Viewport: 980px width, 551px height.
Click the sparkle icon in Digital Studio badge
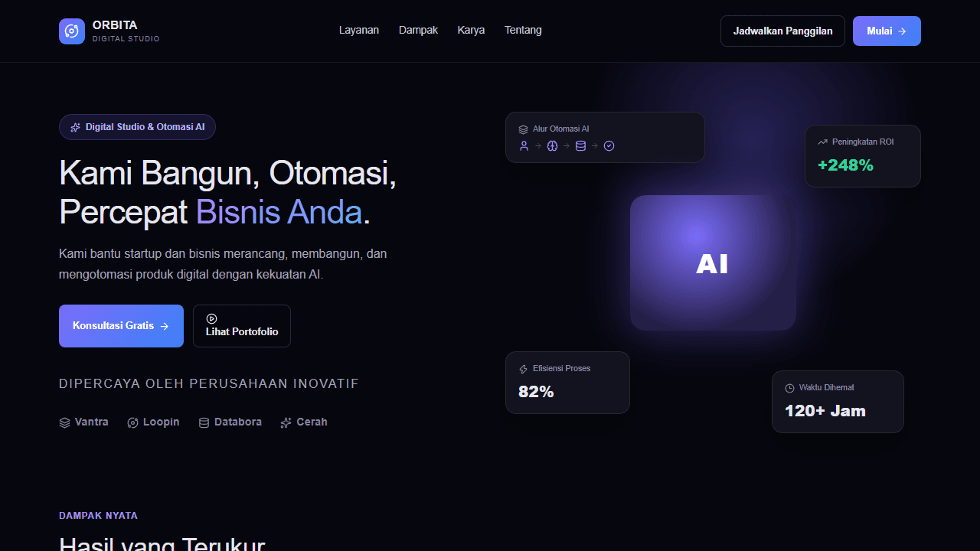75,127
